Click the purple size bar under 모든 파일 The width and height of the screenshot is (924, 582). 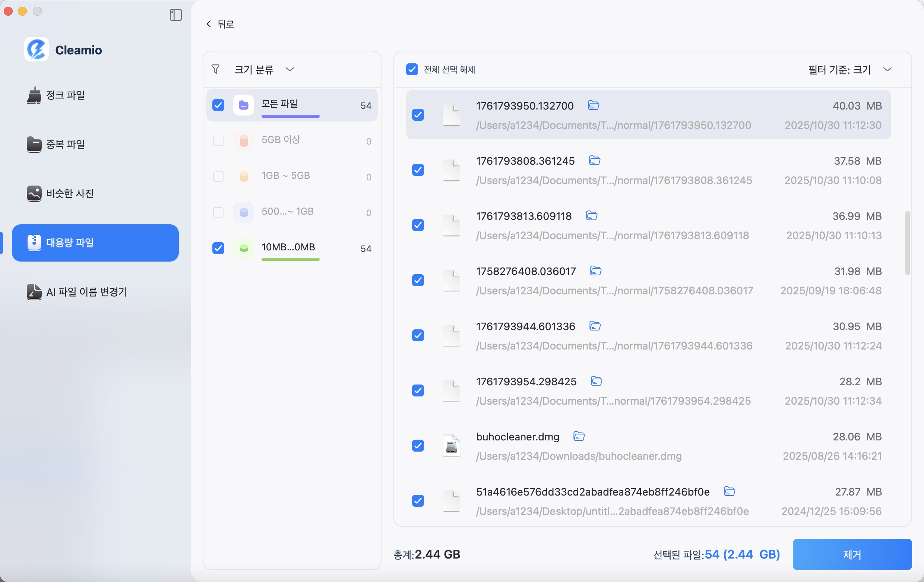point(291,117)
